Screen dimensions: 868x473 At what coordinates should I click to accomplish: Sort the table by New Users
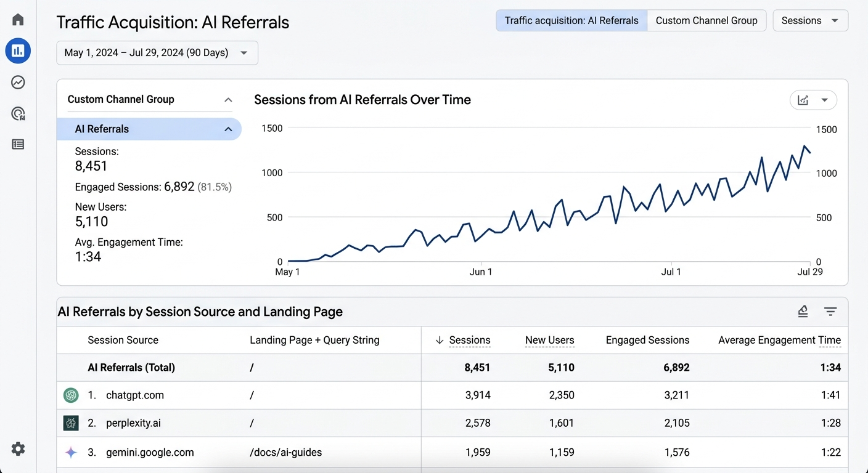[x=549, y=340]
